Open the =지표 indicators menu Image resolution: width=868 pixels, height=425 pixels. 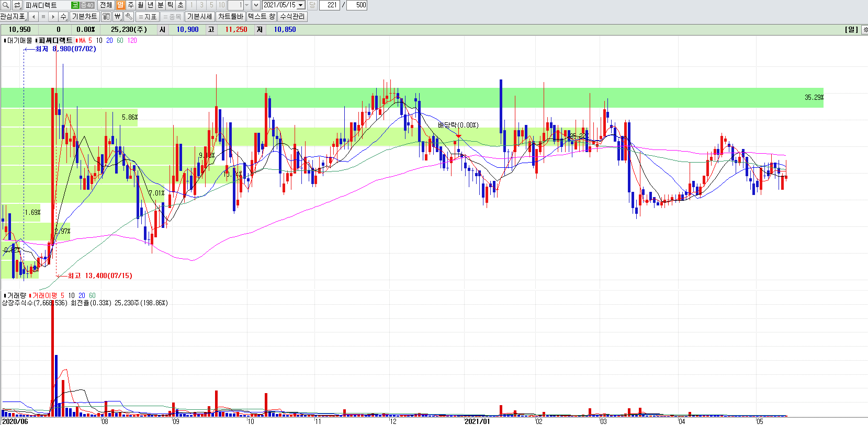coord(148,17)
